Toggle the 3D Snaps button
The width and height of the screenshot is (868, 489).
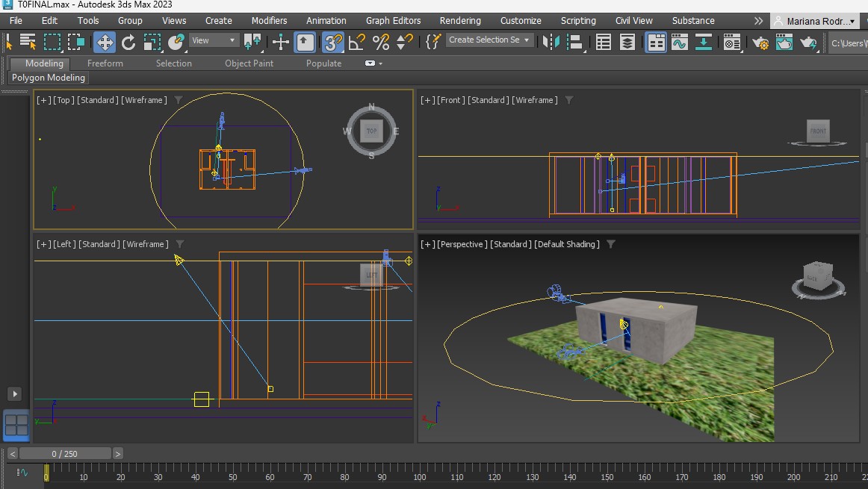click(333, 42)
